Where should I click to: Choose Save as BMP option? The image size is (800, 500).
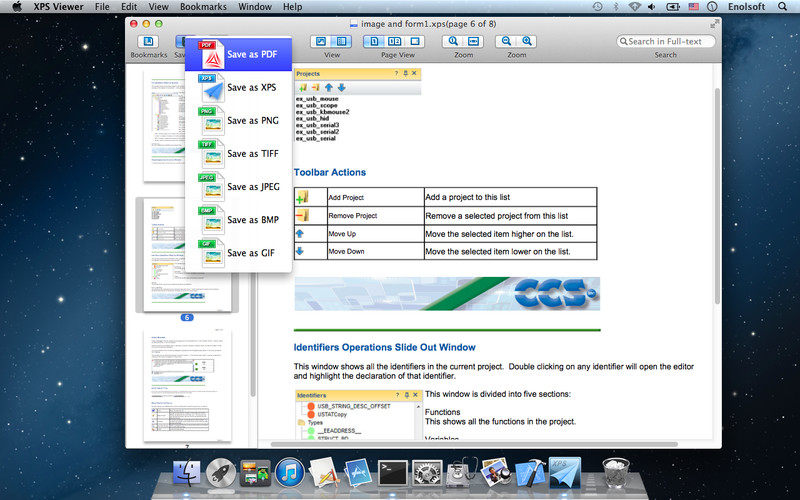coord(238,220)
